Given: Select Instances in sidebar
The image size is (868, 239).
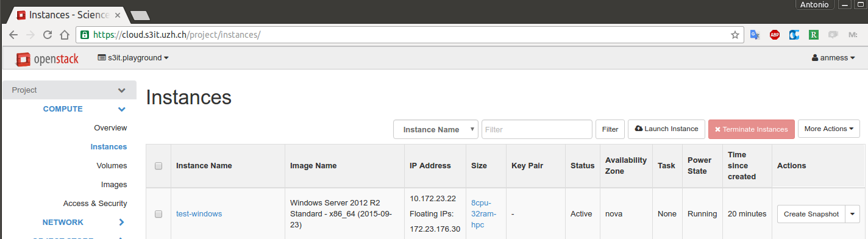Looking at the screenshot, I should pyautogui.click(x=108, y=147).
